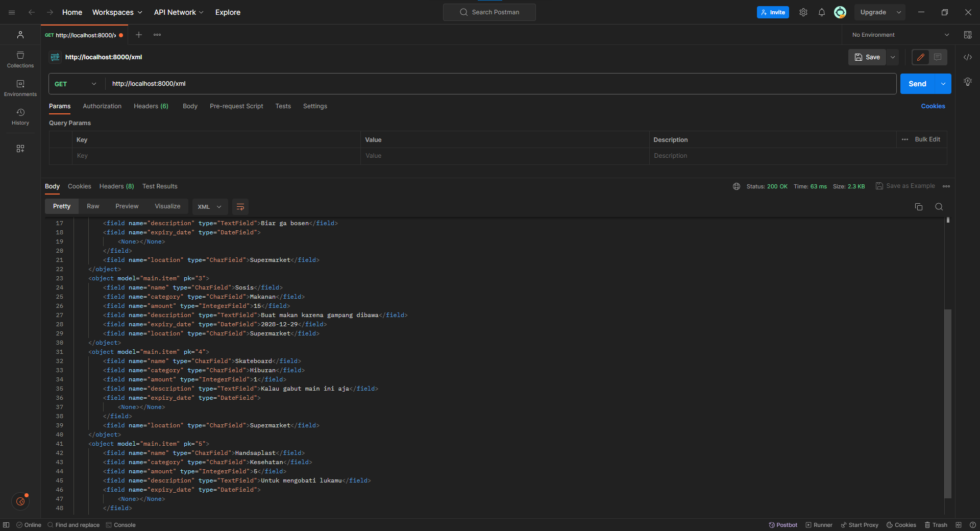
Task: Open the response format dropdown showing XML
Action: (209, 207)
